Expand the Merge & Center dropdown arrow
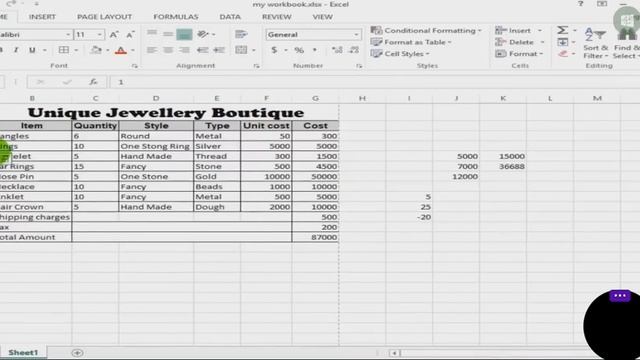This screenshot has height=360, width=640. coord(253,50)
